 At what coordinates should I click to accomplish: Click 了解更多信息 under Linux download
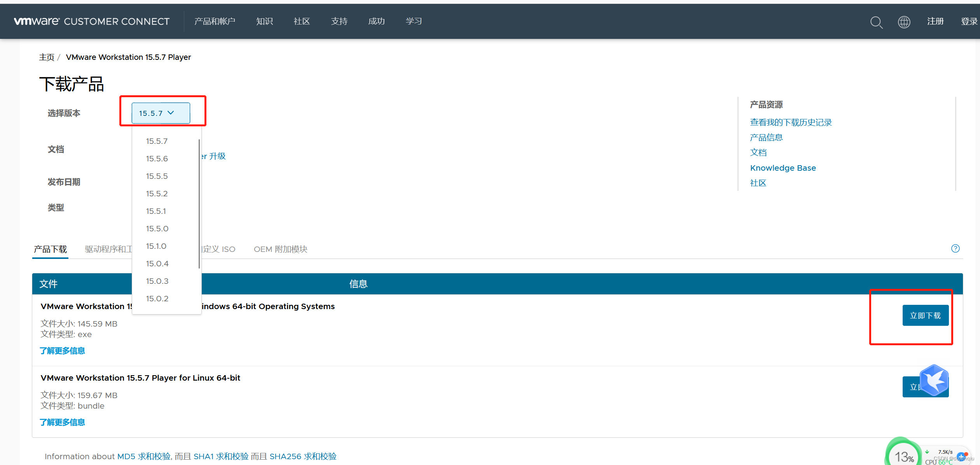coord(62,422)
